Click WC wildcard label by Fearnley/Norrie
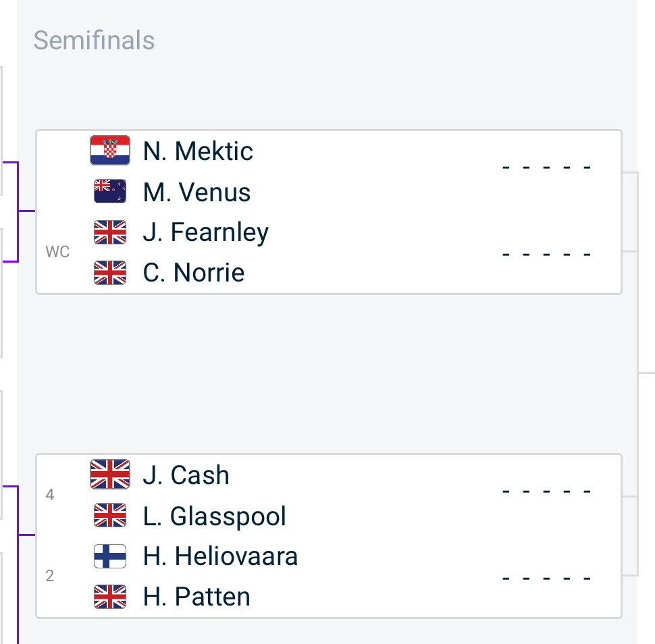This screenshot has height=644, width=655. click(57, 252)
